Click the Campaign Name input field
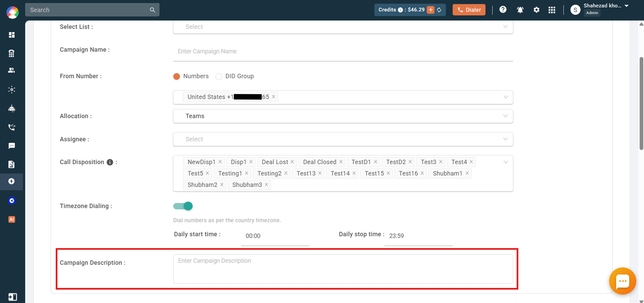 pyautogui.click(x=343, y=52)
